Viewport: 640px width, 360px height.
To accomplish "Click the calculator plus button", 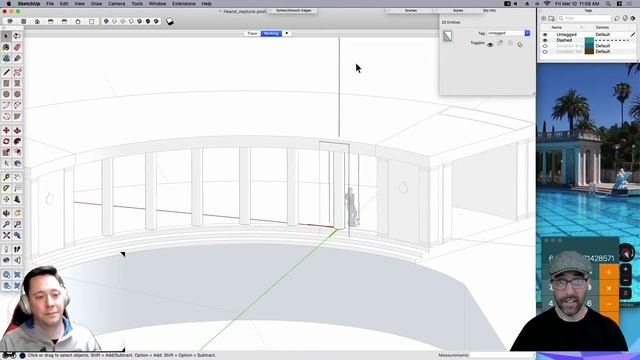I will point(609,272).
